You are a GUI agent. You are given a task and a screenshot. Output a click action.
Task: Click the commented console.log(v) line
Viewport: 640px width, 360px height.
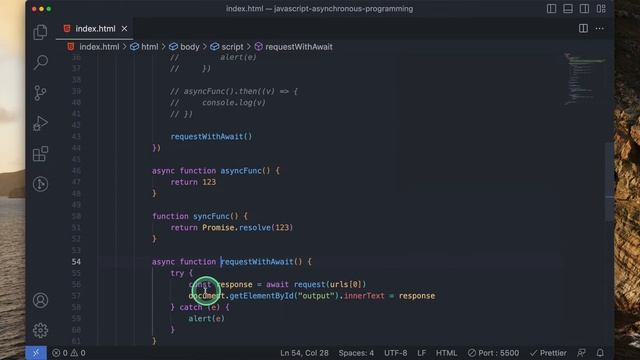coord(218,102)
